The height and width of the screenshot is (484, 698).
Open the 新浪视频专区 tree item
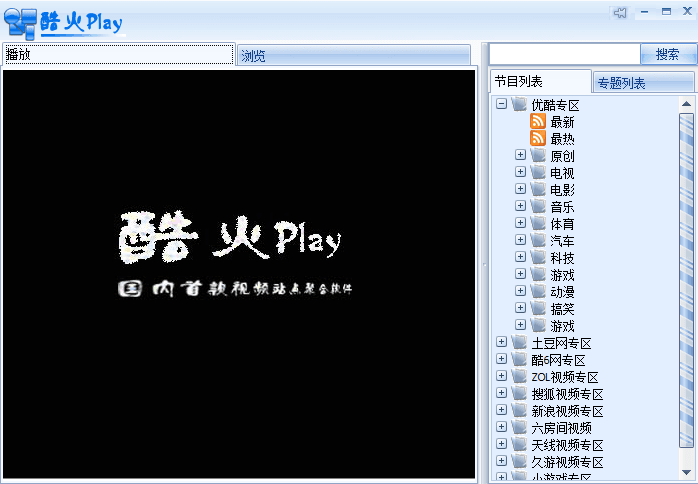(x=567, y=411)
